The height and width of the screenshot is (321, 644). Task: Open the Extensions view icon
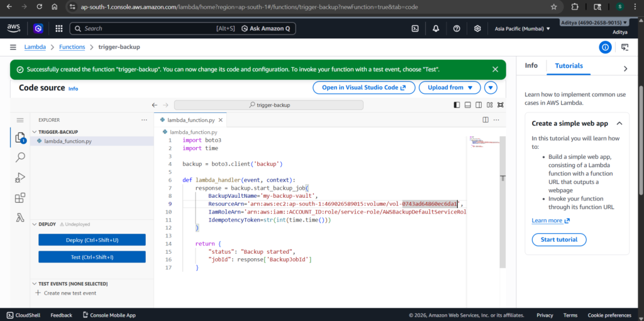tap(20, 198)
